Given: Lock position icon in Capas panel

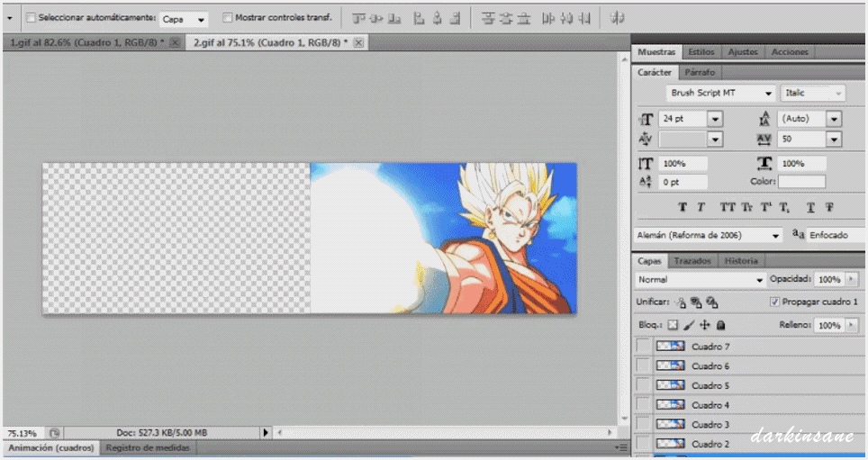Looking at the screenshot, I should (705, 325).
